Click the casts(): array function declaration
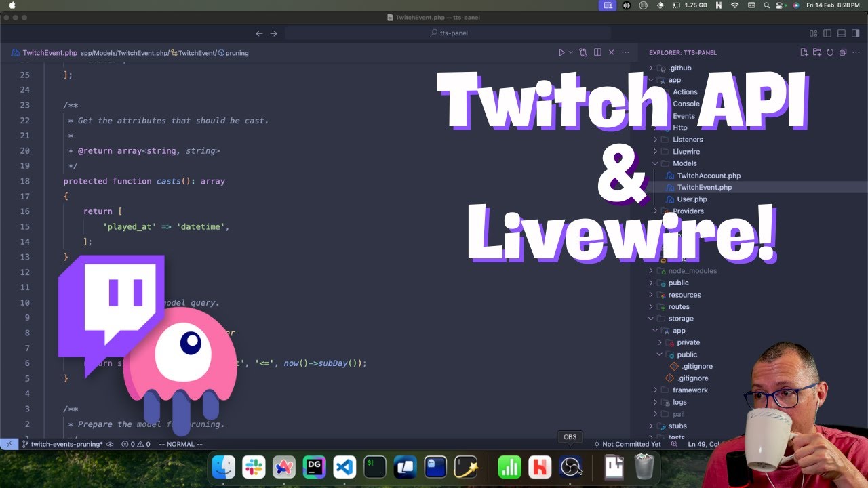 point(144,181)
